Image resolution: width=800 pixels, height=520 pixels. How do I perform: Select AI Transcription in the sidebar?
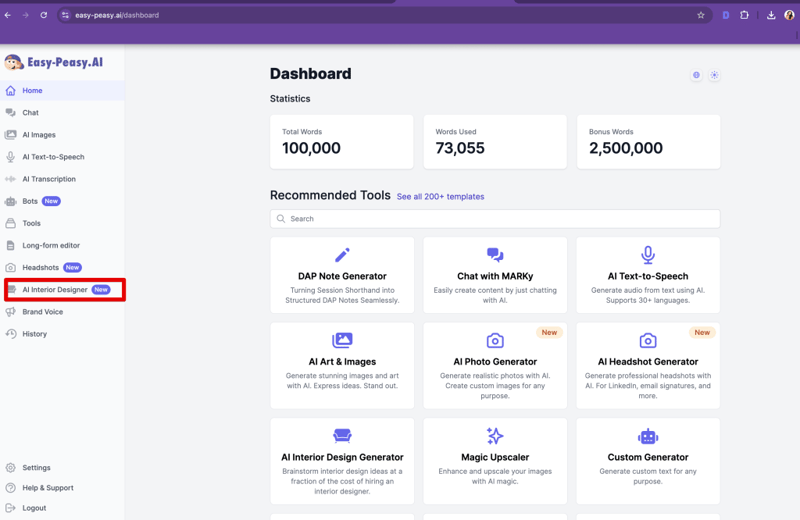(x=49, y=179)
